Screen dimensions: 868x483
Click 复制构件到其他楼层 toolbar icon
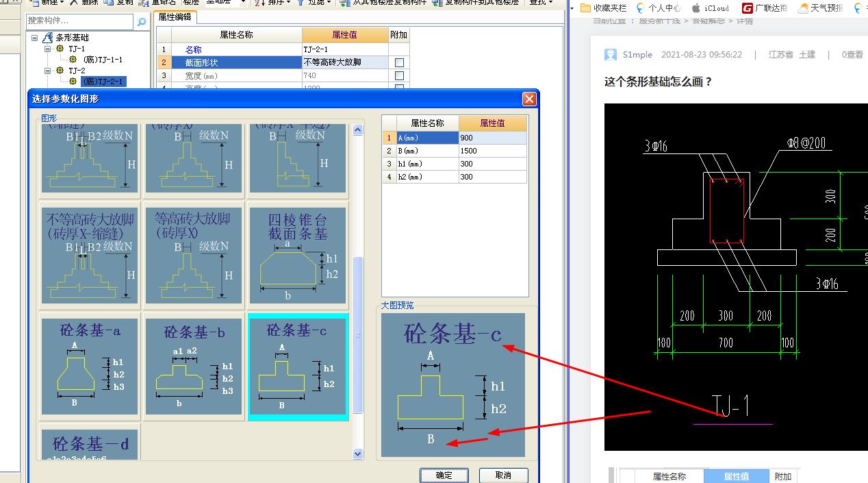438,3
